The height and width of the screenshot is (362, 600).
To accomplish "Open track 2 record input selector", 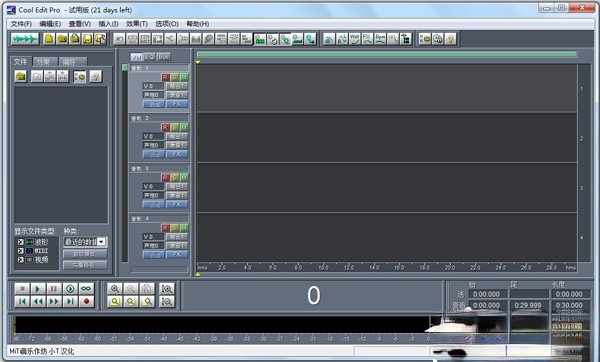I will pos(177,145).
